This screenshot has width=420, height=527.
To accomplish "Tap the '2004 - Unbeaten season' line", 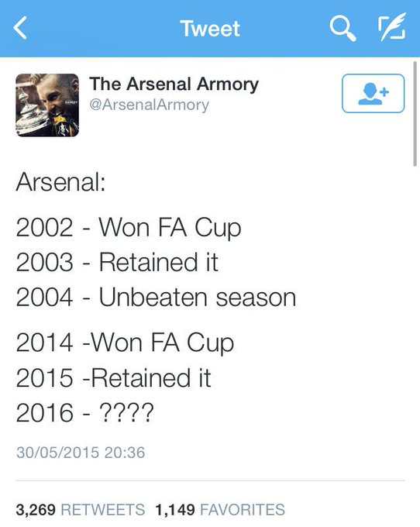I will [156, 298].
